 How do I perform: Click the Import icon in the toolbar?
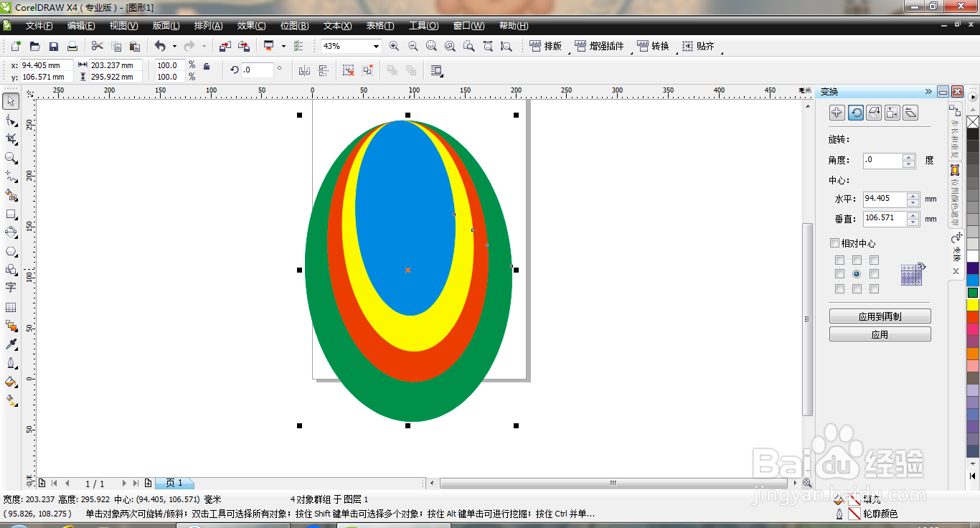click(225, 46)
